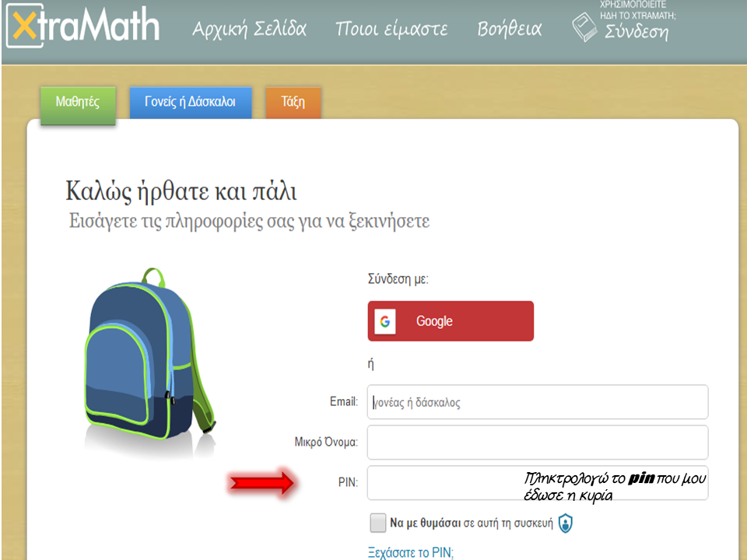Image resolution: width=747 pixels, height=560 pixels.
Task: Click the Google G logo icon
Action: 385,321
